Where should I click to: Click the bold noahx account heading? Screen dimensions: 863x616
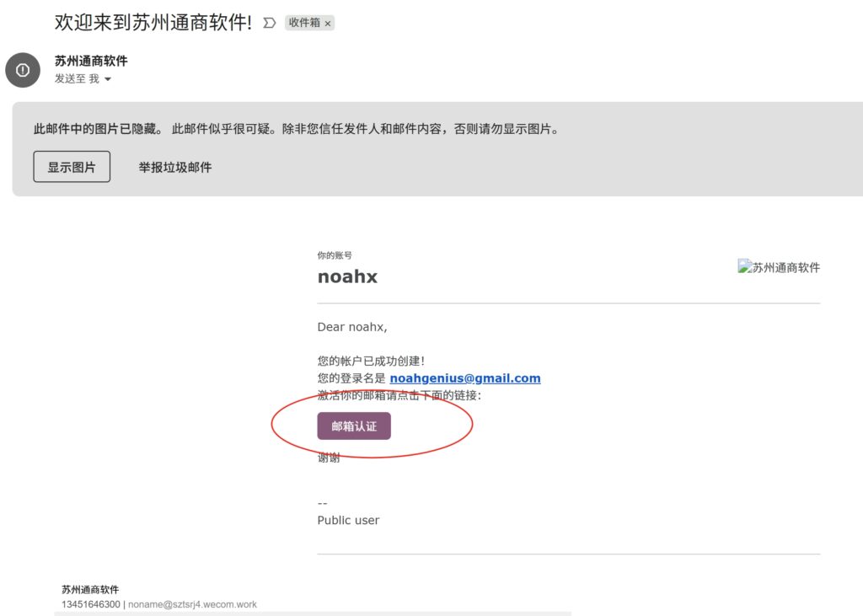(x=347, y=276)
